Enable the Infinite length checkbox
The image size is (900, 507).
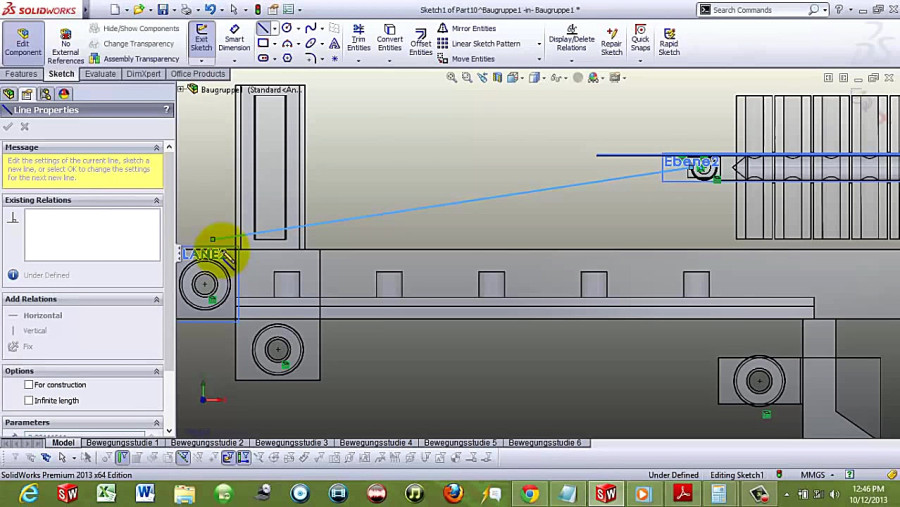coord(29,400)
